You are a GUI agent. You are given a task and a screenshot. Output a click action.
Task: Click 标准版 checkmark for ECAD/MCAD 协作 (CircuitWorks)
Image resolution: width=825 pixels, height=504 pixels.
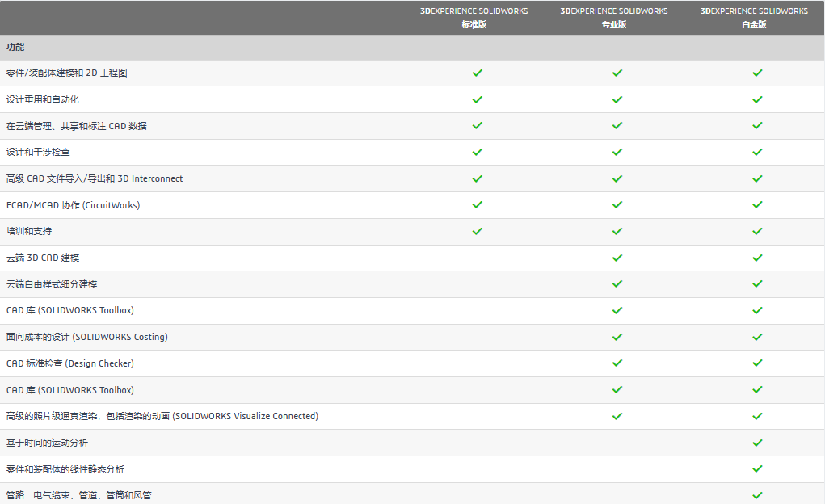click(x=478, y=204)
